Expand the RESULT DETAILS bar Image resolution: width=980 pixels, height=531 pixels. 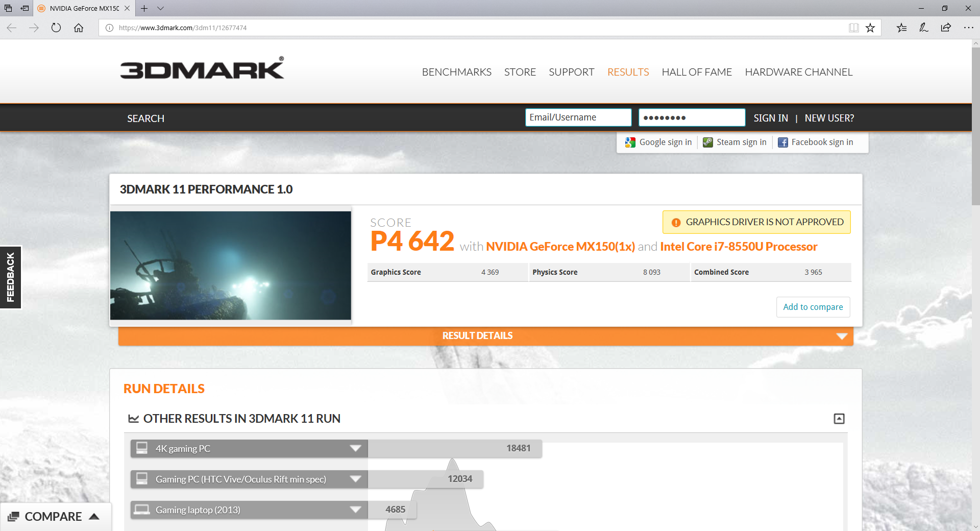point(485,335)
